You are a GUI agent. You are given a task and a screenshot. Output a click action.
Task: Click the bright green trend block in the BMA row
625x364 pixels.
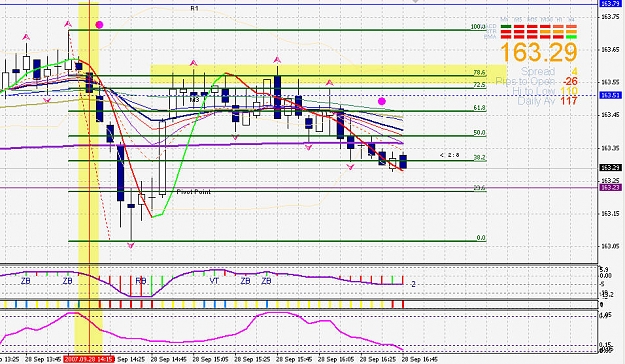pos(572,37)
